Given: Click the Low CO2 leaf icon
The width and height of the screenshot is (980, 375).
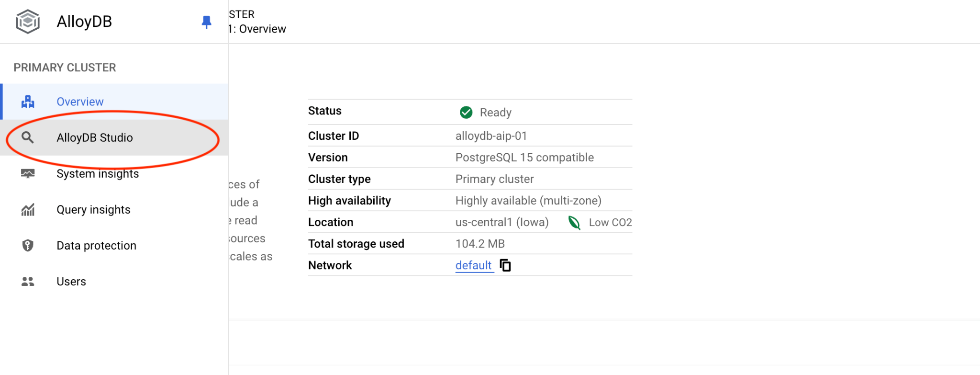Looking at the screenshot, I should pyautogui.click(x=574, y=223).
